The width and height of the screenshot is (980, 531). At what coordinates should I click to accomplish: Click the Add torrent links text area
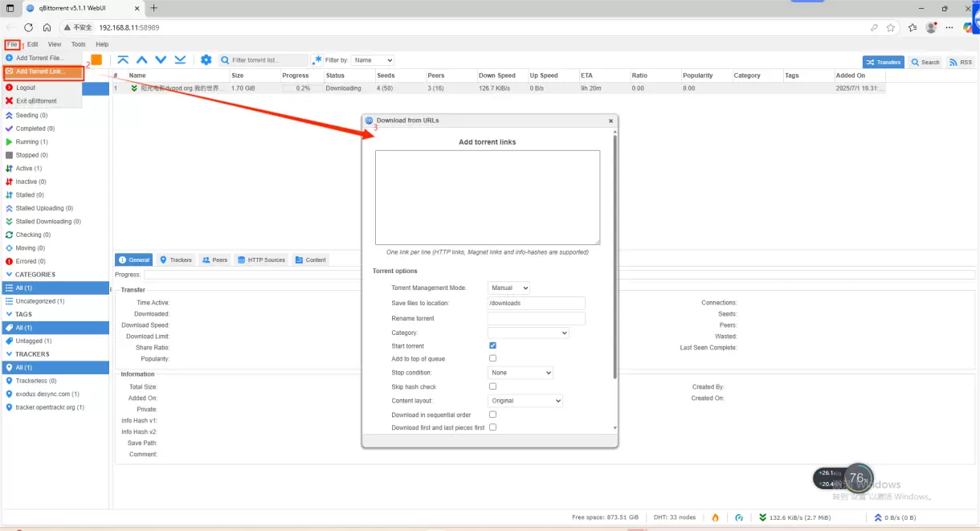[487, 197]
